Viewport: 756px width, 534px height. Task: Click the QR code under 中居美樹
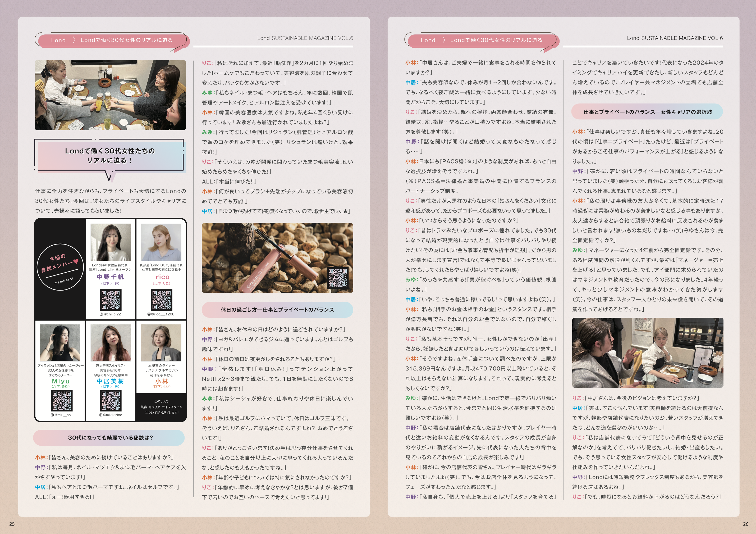[x=111, y=401]
